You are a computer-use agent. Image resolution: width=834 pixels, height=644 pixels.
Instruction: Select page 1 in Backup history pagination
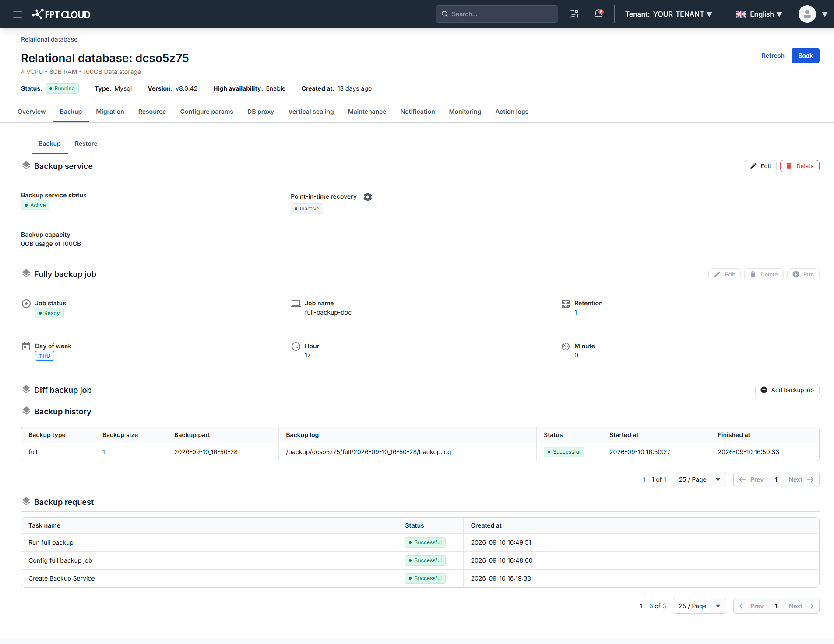click(776, 479)
